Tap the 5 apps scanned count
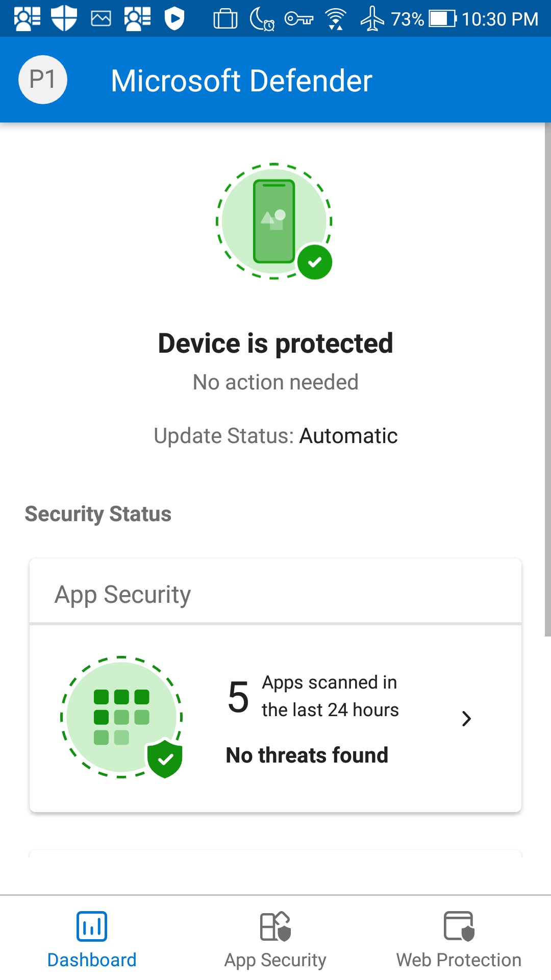 tap(238, 697)
